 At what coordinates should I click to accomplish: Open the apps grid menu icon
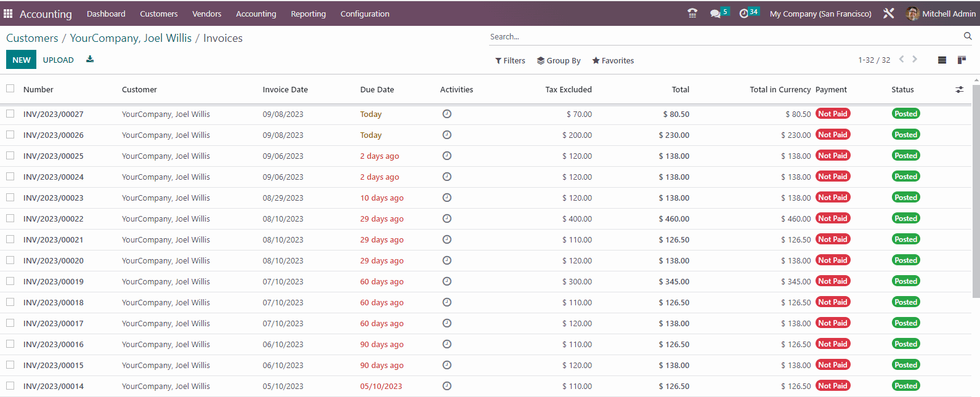point(8,14)
